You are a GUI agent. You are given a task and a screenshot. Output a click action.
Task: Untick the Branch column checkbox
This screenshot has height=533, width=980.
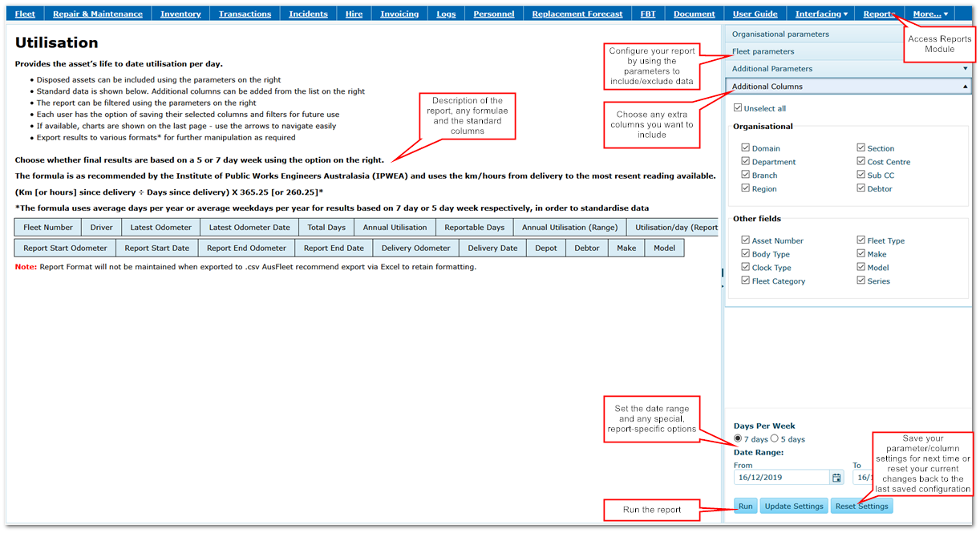(x=746, y=176)
